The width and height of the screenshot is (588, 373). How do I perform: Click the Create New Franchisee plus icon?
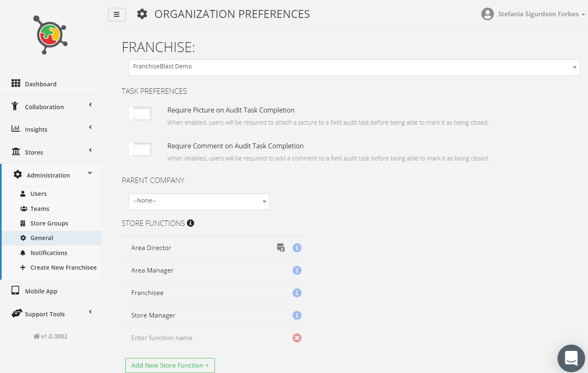23,268
